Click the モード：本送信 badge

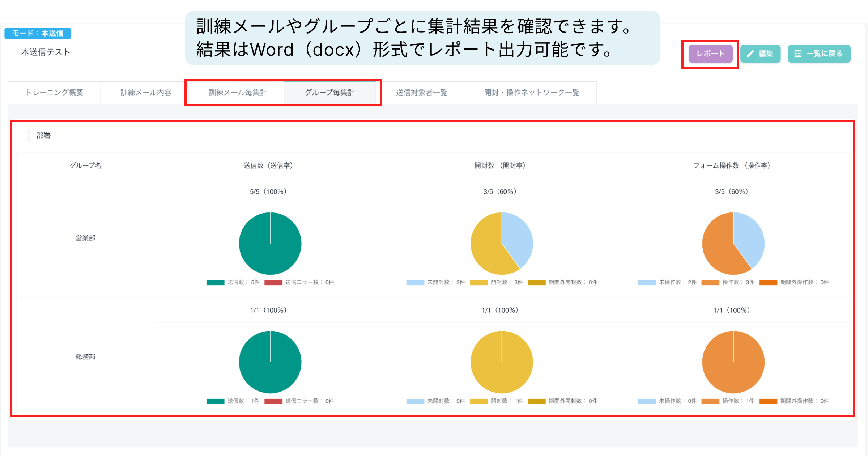click(38, 33)
